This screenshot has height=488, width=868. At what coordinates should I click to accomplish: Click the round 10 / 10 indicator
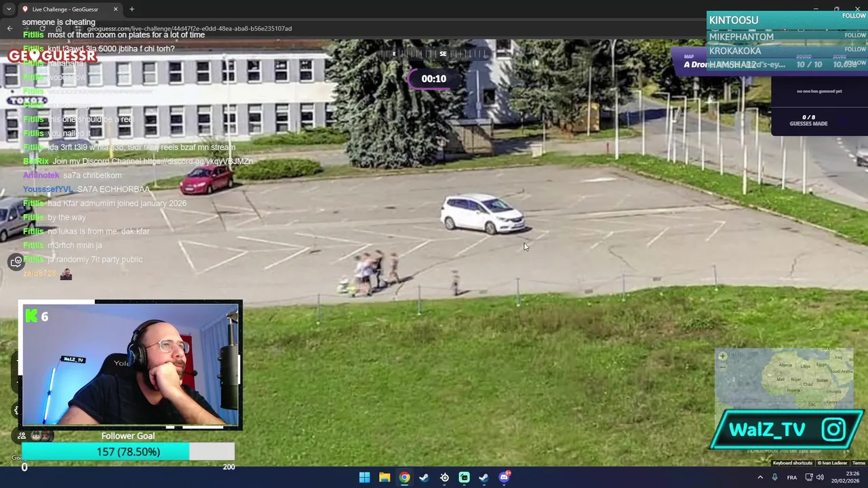pos(810,64)
